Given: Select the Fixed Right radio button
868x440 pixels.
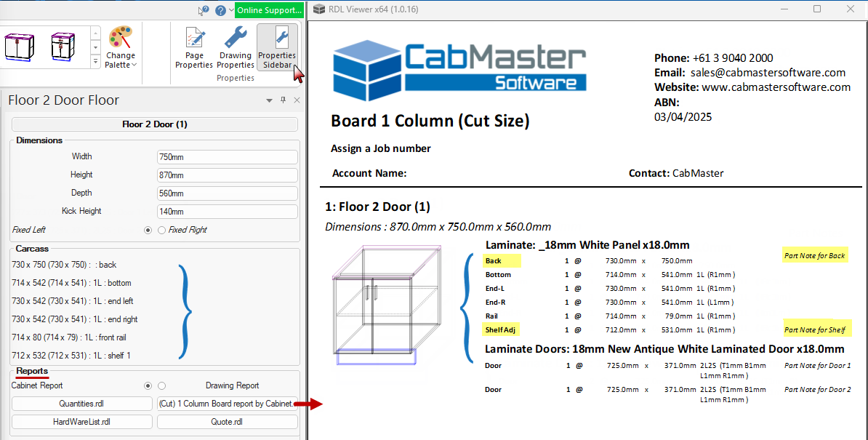Looking at the screenshot, I should click(161, 230).
